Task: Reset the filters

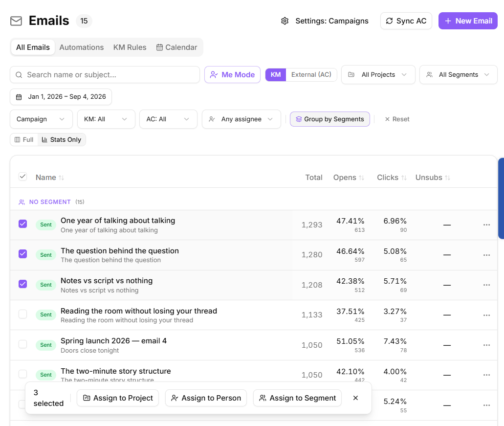Action: coord(397,119)
